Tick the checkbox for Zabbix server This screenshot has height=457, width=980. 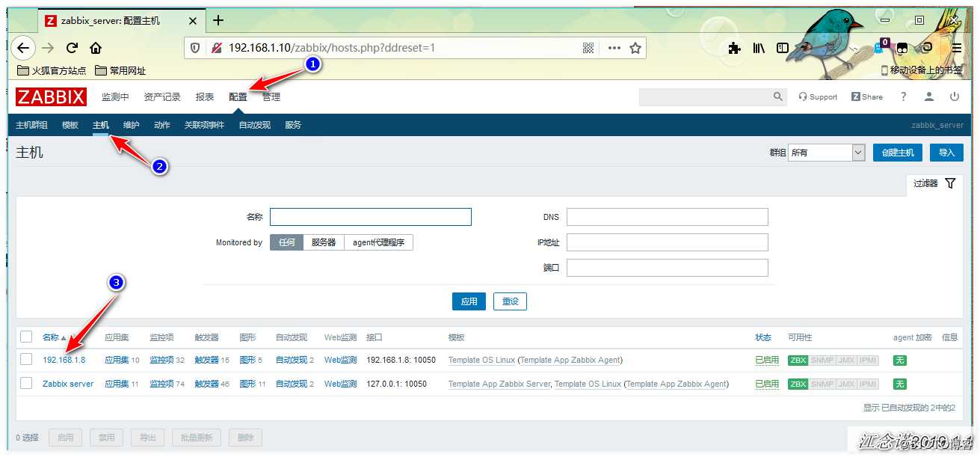26,383
